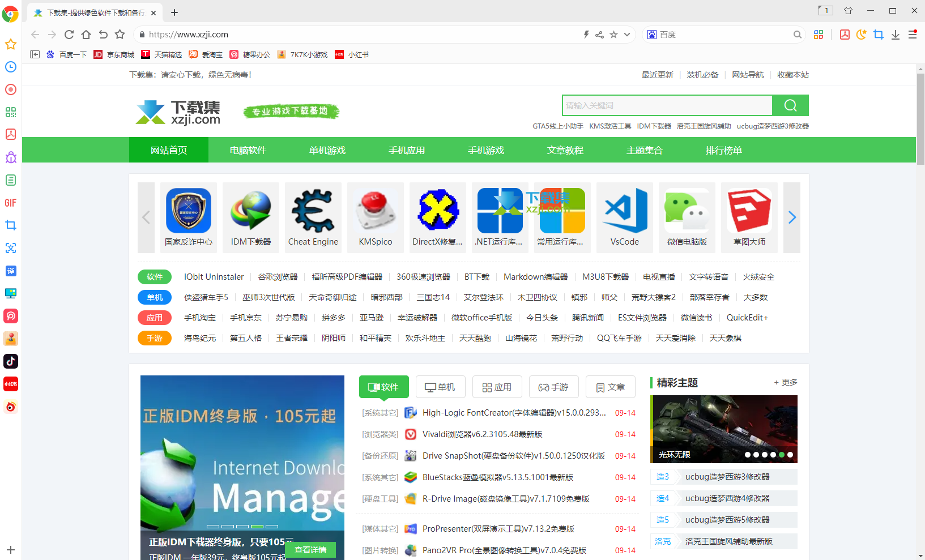Viewport: 925px width, 560px height.
Task: Focus the 请输入关键词 search field
Action: [x=667, y=105]
